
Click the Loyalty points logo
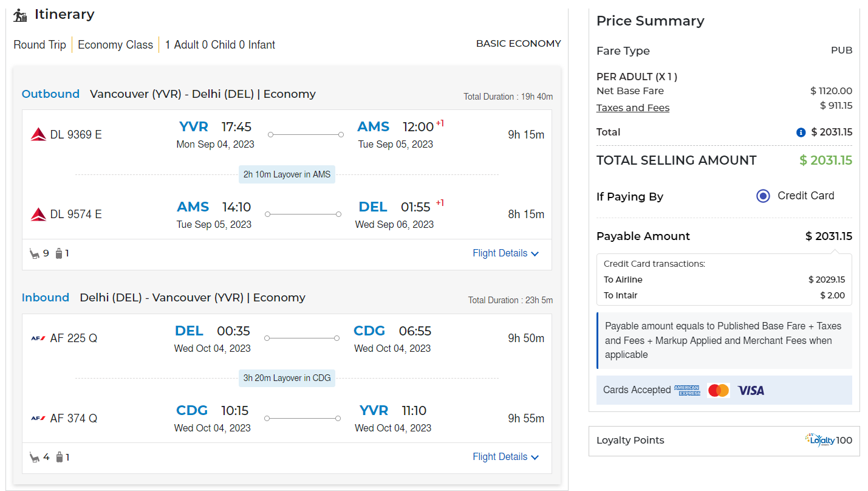click(x=819, y=440)
